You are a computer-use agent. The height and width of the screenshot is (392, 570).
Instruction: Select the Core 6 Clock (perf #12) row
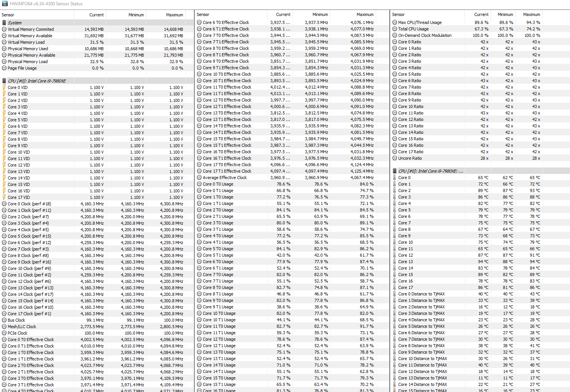[97, 243]
